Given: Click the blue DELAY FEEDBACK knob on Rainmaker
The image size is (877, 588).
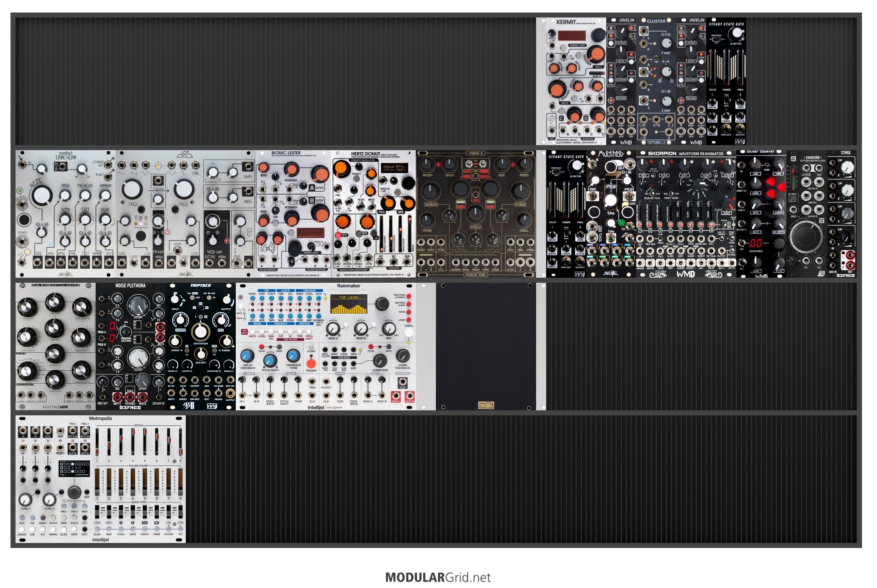Looking at the screenshot, I should click(x=246, y=356).
